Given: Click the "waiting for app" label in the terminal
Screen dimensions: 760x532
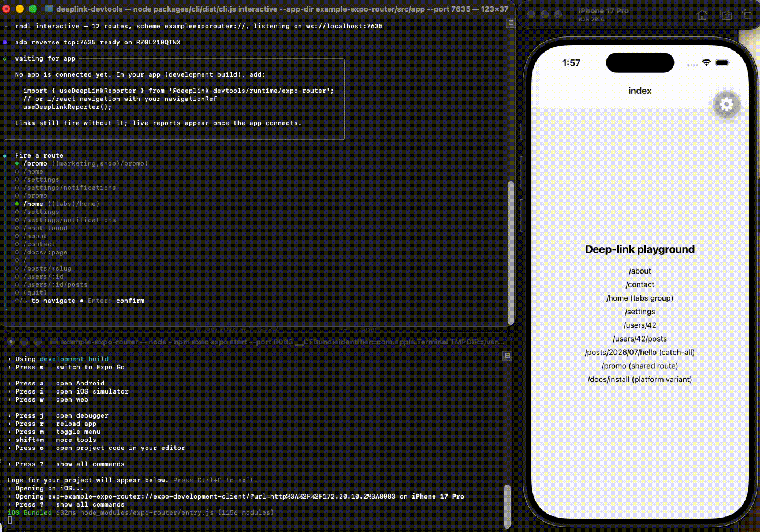Looking at the screenshot, I should click(45, 58).
